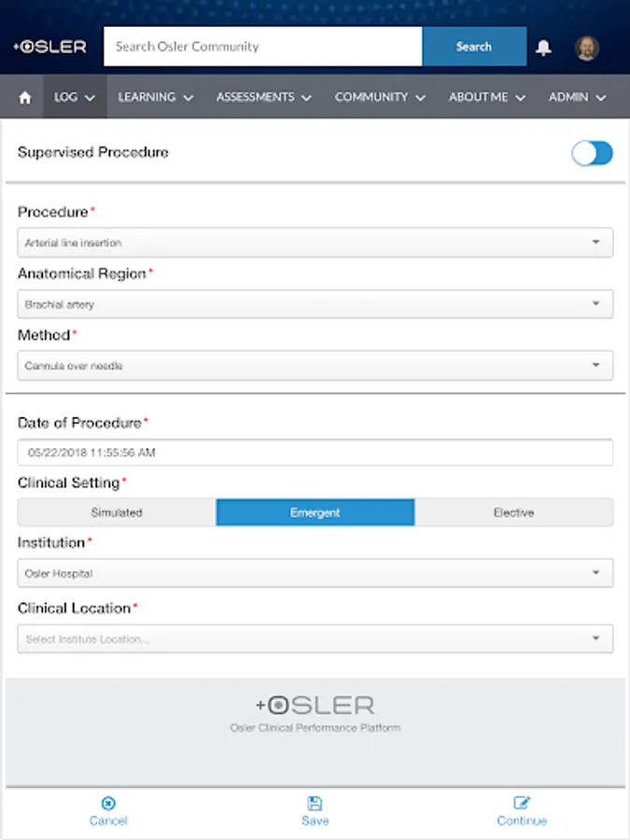Choose Elective clinical setting

click(x=513, y=512)
